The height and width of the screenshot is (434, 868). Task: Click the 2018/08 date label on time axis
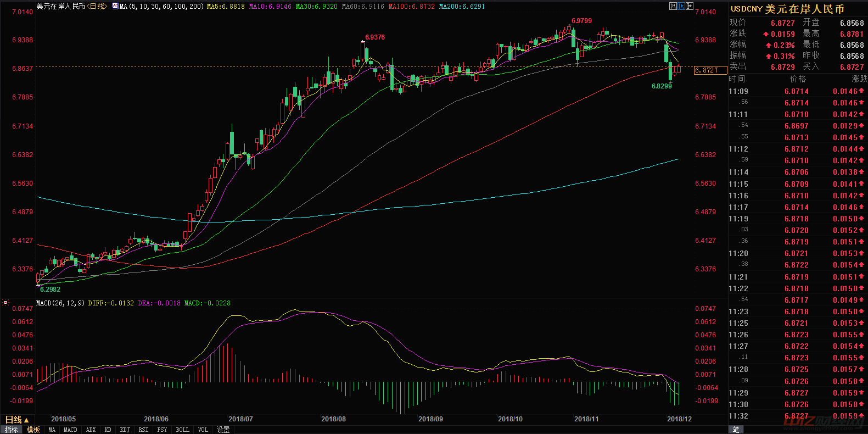point(333,419)
